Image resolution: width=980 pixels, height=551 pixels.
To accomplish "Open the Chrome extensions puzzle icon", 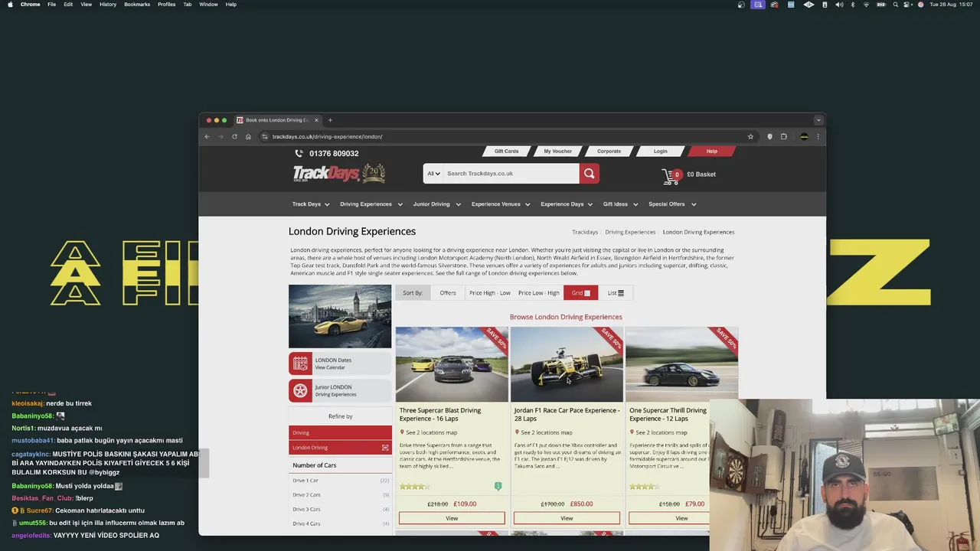I will 784,136.
